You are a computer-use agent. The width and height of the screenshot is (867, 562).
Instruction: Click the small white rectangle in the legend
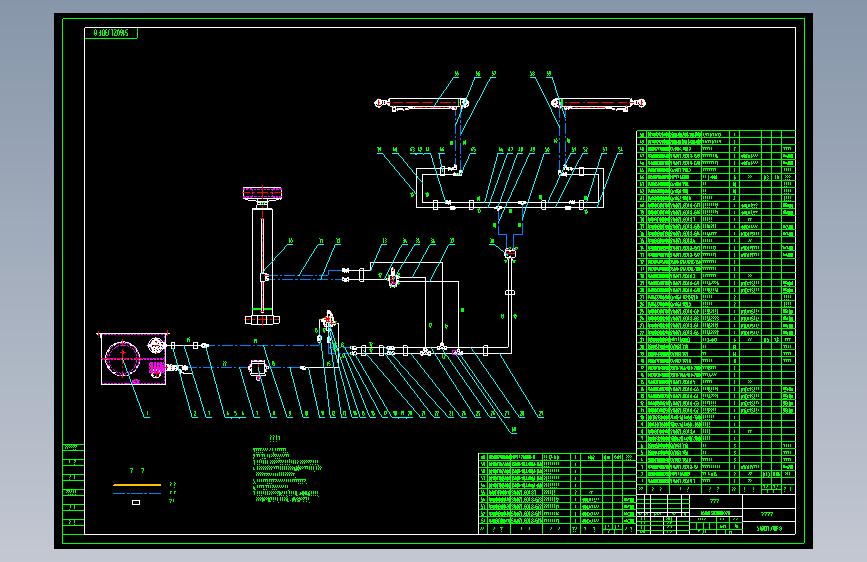(136, 502)
